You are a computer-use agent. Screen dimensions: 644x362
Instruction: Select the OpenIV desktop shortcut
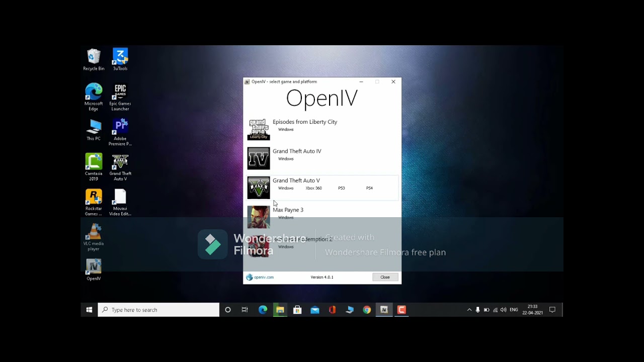(x=94, y=269)
